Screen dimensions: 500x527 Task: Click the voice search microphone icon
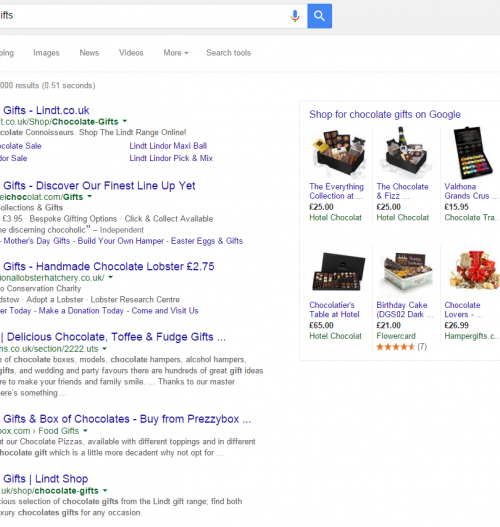coord(295,16)
